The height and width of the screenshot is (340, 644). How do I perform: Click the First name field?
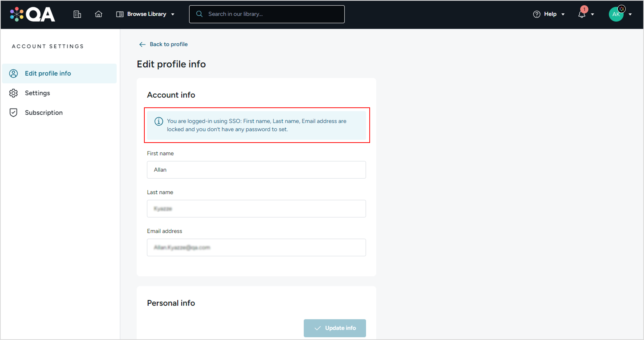(256, 170)
